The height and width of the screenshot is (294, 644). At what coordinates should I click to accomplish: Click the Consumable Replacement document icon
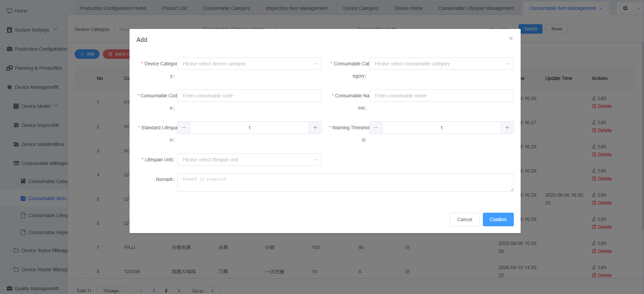click(x=23, y=232)
